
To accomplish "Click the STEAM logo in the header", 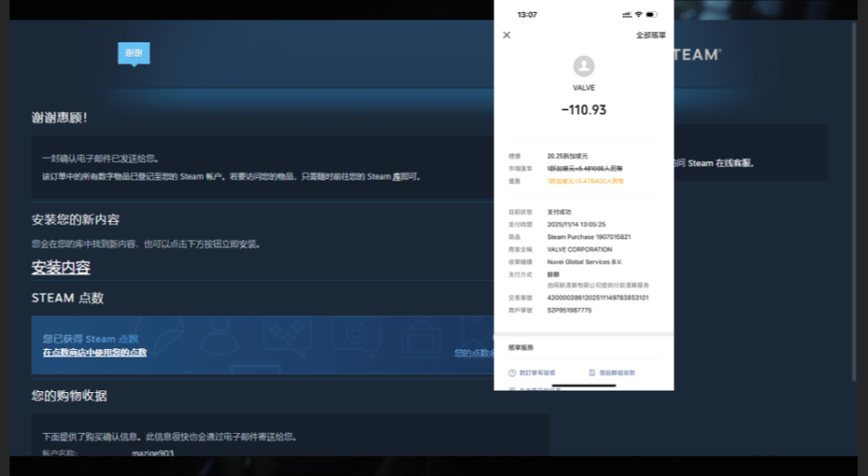I will pos(697,55).
